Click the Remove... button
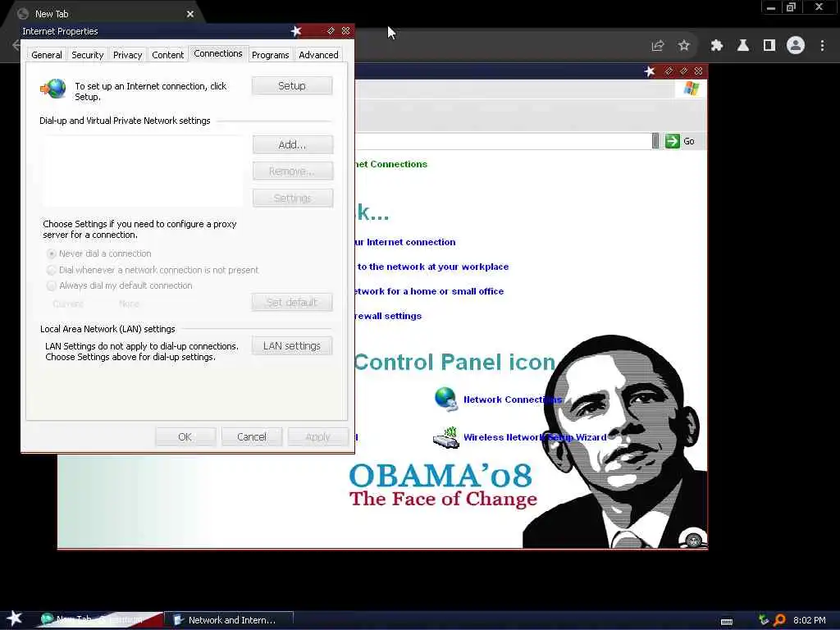 click(x=293, y=171)
